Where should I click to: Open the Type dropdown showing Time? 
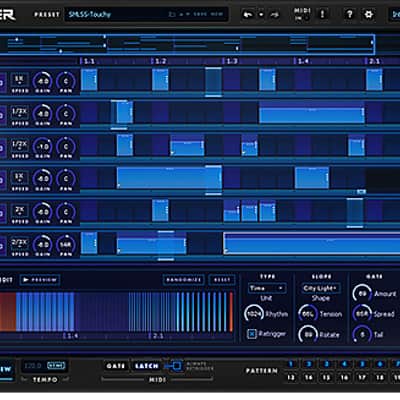point(267,288)
